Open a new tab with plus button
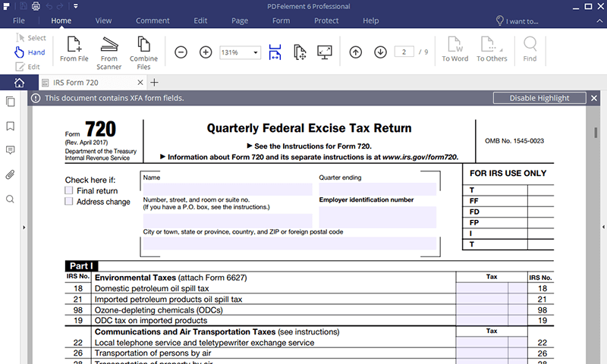 [x=154, y=83]
